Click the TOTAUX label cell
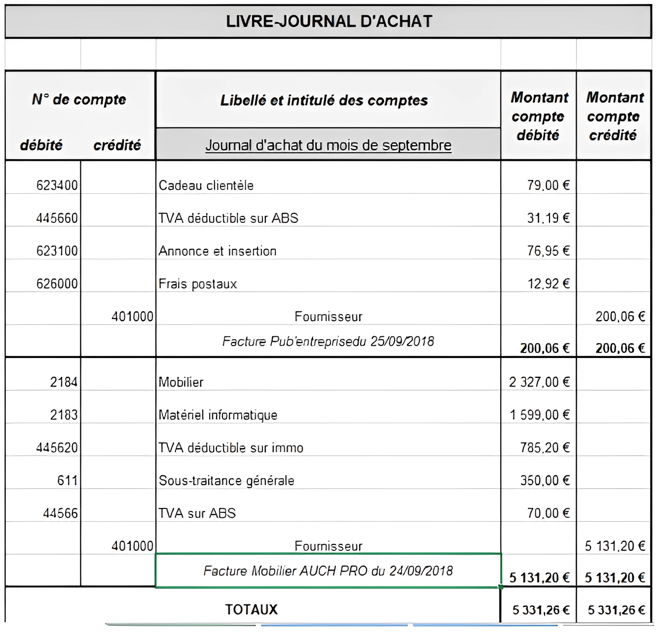Image resolution: width=663 pixels, height=644 pixels. pos(252,609)
